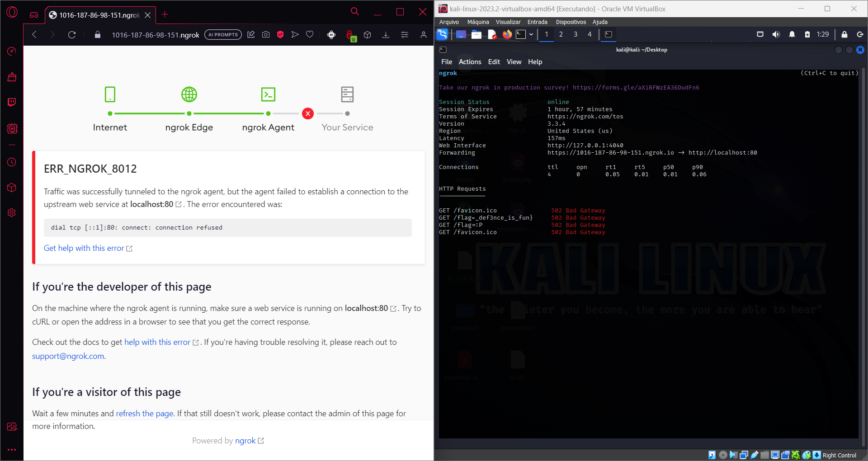
Task: Open GX Corner gamepad icon
Action: click(x=34, y=15)
